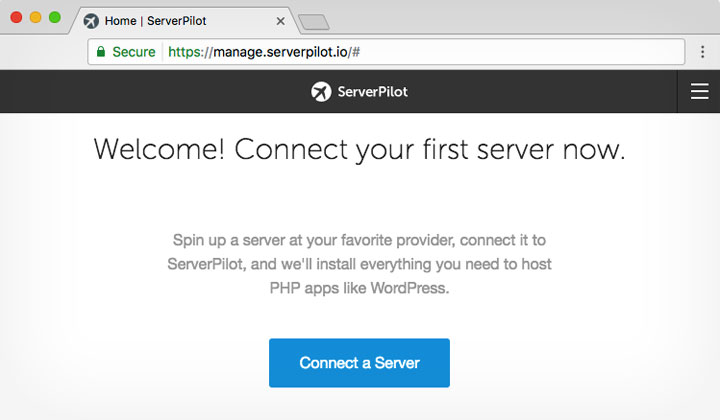Viewport: 720px width, 420px height.
Task: Click the ServerPilot wordmark in the header
Action: 372,92
